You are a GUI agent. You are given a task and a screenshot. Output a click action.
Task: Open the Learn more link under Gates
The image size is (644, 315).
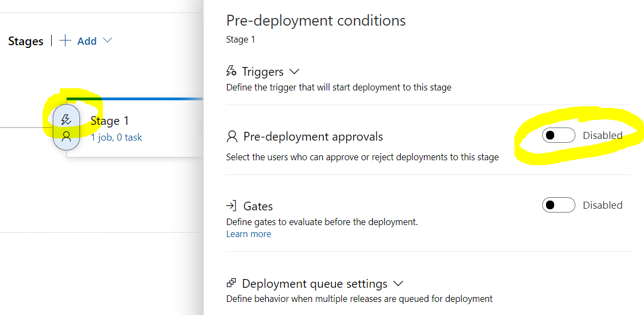click(248, 234)
